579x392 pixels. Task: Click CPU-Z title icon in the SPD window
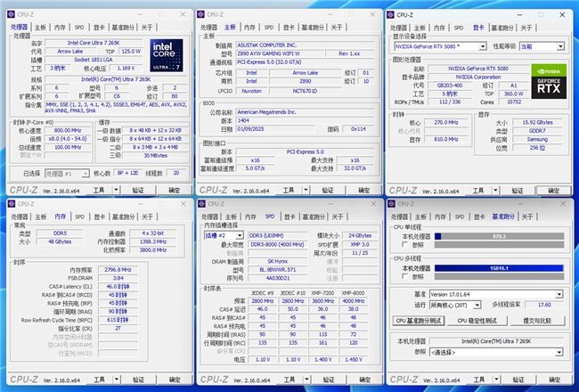[x=201, y=203]
